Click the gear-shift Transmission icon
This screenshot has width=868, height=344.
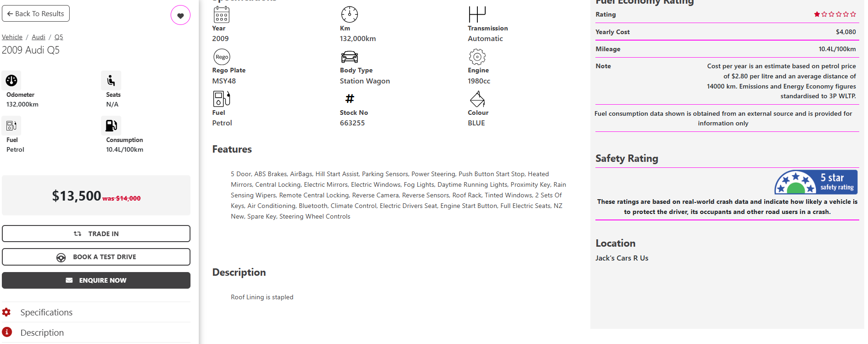coord(477,14)
